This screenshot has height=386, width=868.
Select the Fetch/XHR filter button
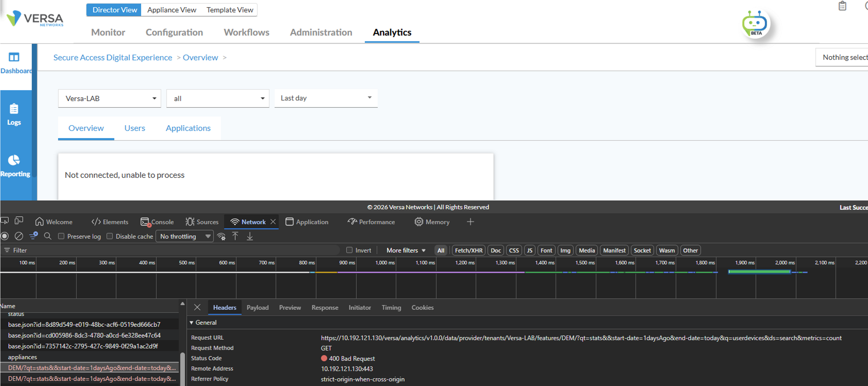coord(469,250)
